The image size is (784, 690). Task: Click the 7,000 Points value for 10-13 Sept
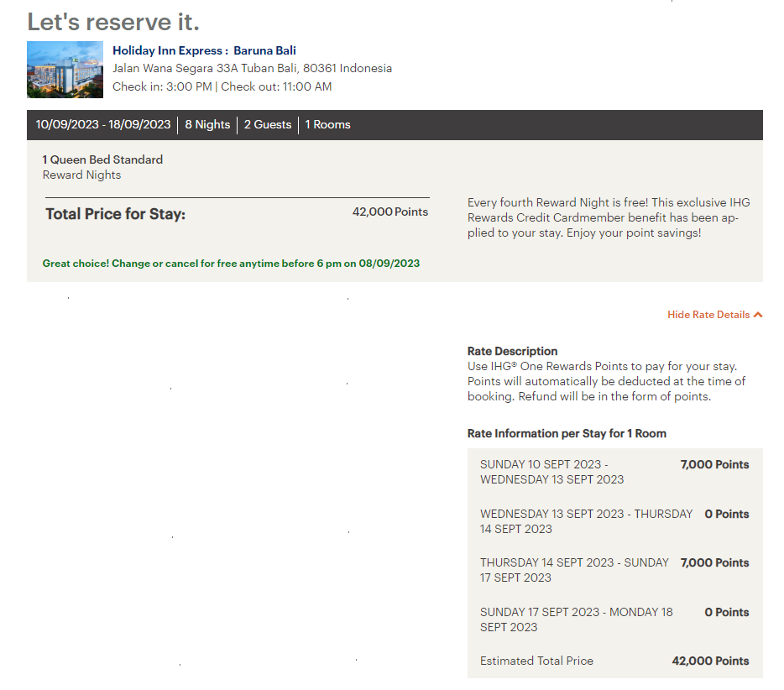click(714, 464)
